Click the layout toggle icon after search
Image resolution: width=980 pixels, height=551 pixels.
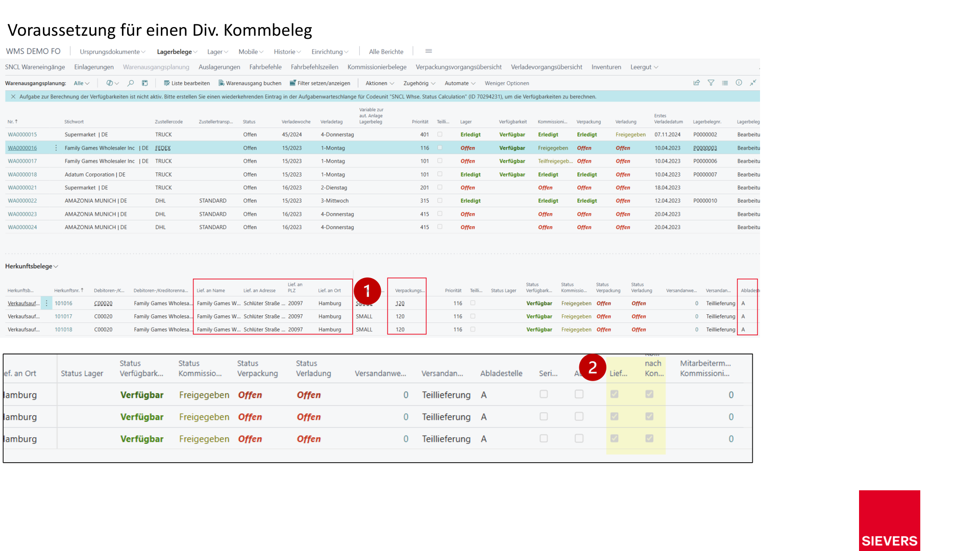click(x=145, y=83)
